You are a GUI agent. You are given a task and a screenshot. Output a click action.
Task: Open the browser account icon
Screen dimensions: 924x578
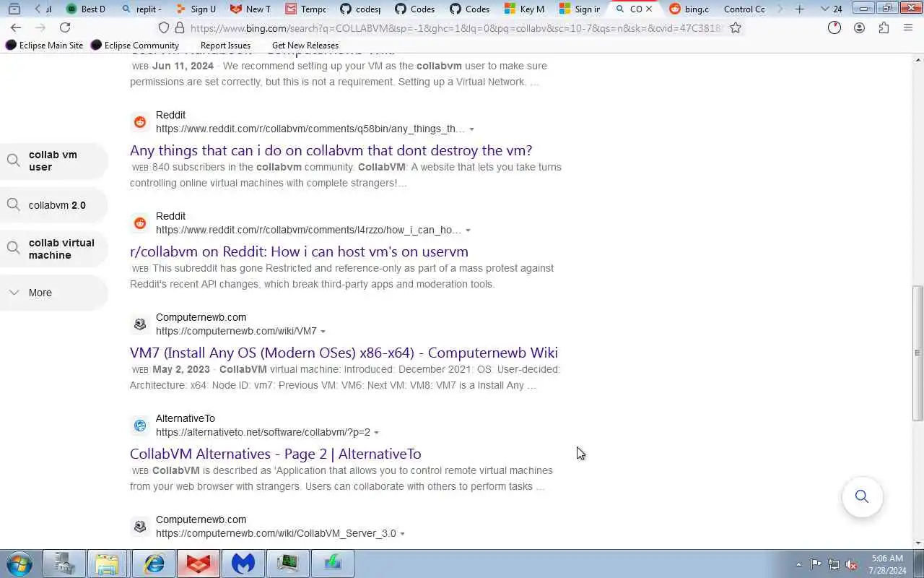click(859, 27)
